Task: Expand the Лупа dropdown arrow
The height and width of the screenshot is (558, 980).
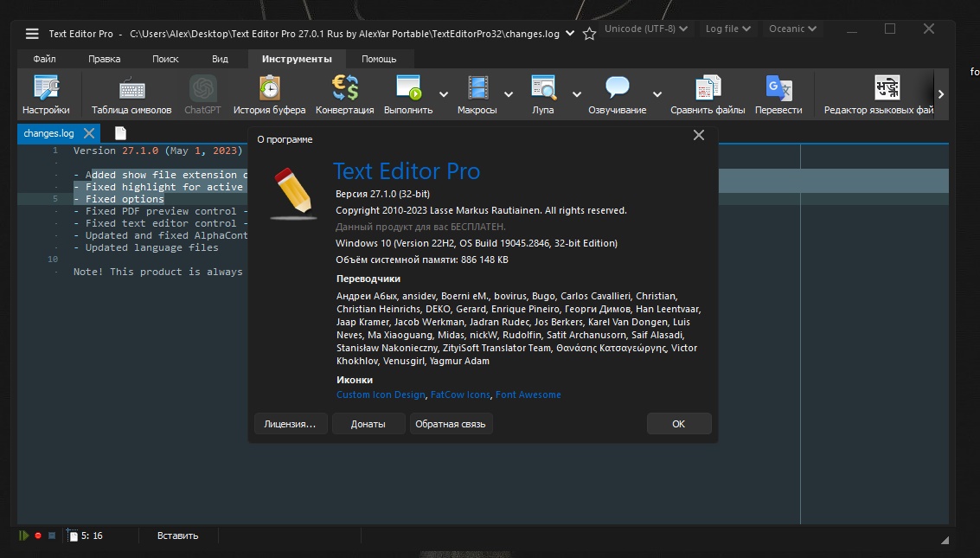Action: 577,94
